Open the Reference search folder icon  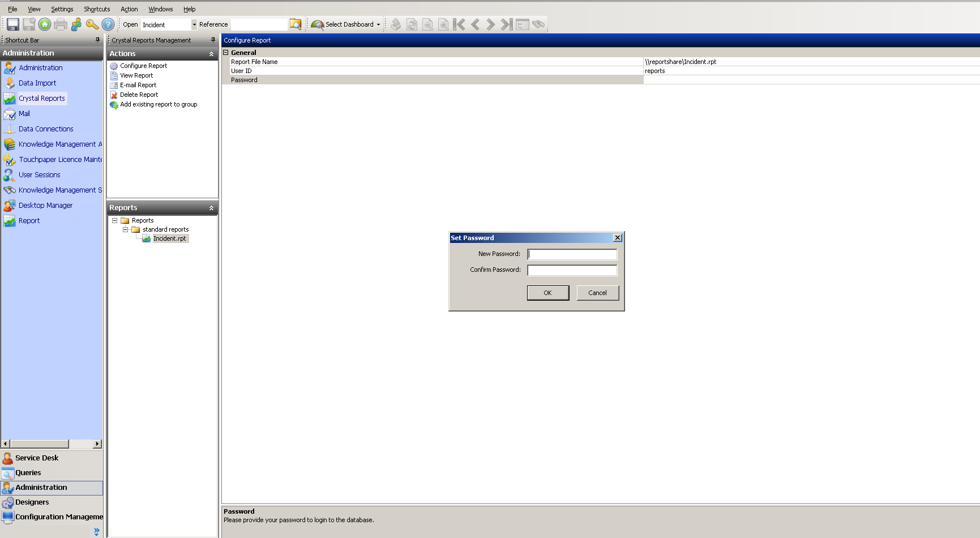click(x=295, y=24)
